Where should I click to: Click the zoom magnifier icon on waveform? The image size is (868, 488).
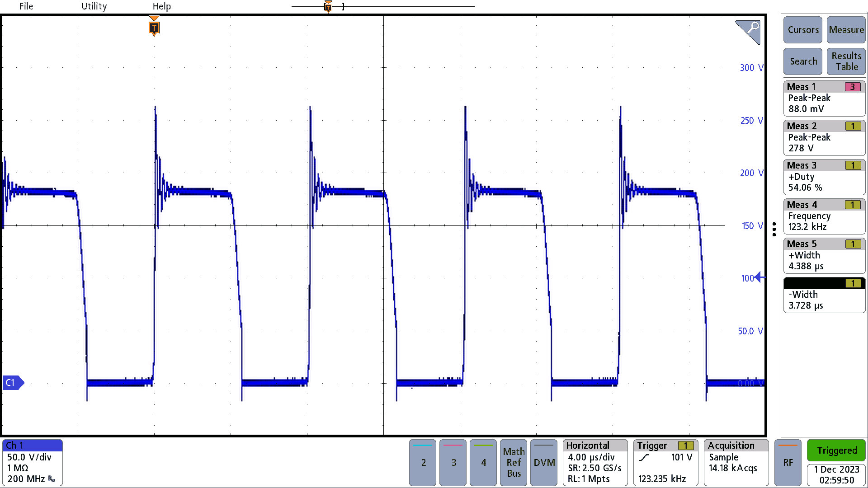[x=748, y=32]
